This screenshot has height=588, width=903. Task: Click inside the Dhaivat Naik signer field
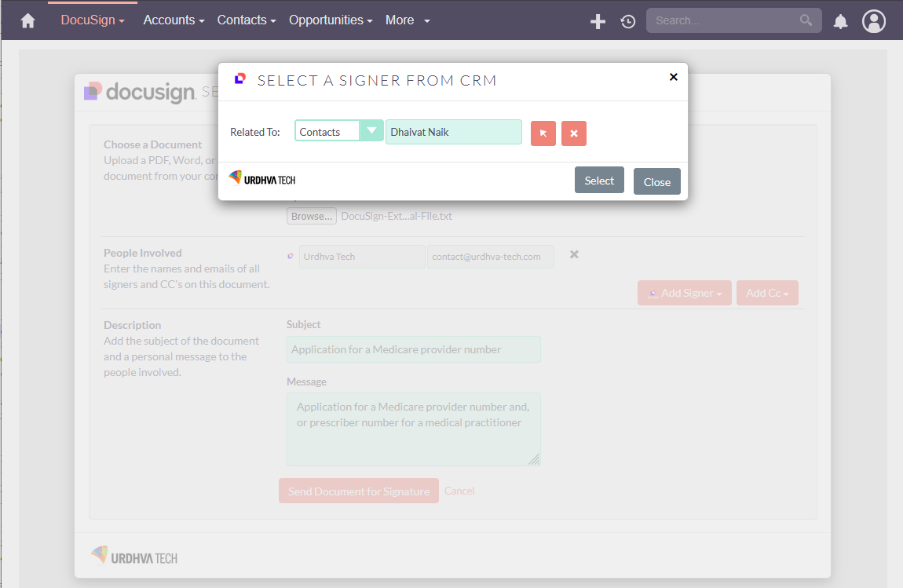click(454, 131)
